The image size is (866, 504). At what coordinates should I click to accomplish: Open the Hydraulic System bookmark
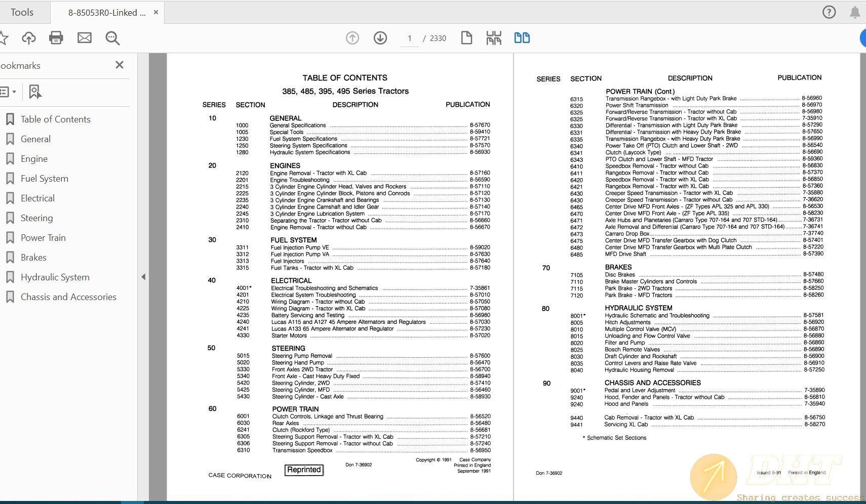[x=55, y=277]
